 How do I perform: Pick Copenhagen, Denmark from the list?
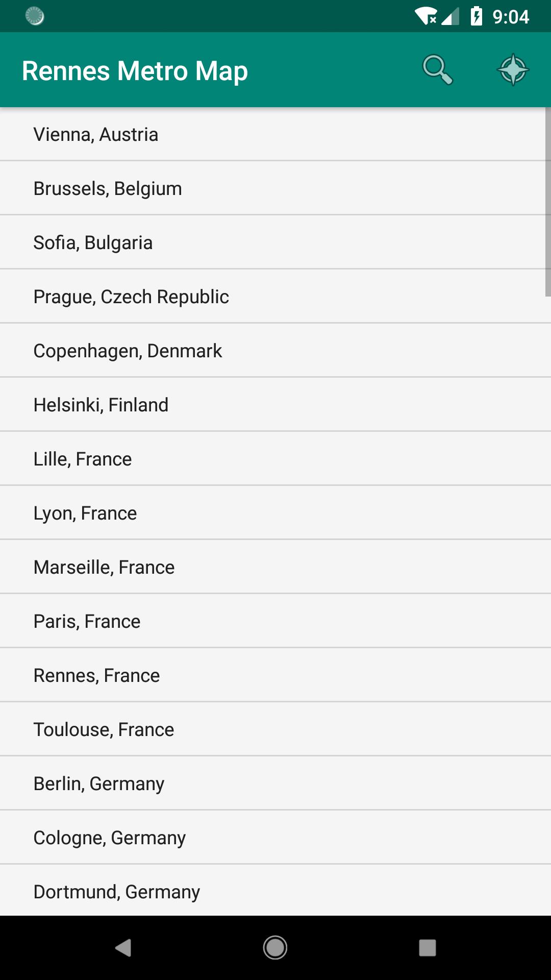(275, 351)
